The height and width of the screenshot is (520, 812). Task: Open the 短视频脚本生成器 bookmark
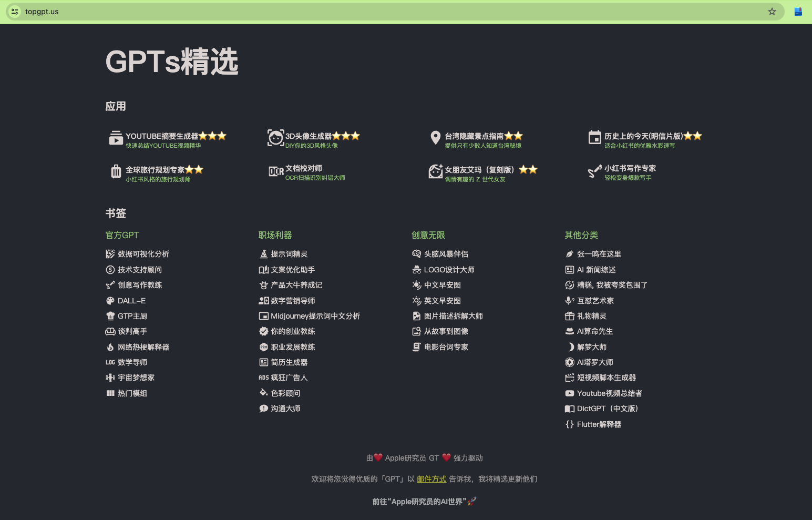click(607, 378)
